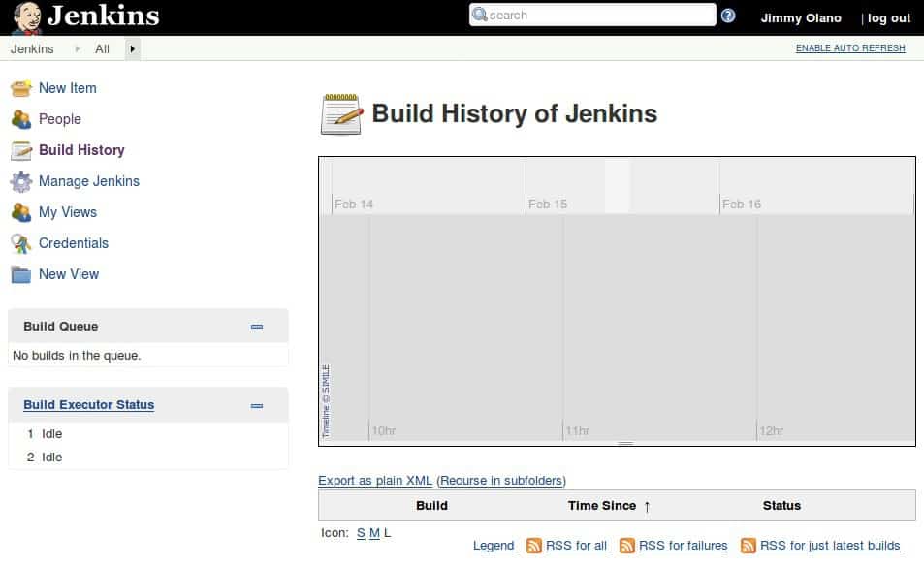
Task: Select small icon size S
Action: [x=362, y=533]
